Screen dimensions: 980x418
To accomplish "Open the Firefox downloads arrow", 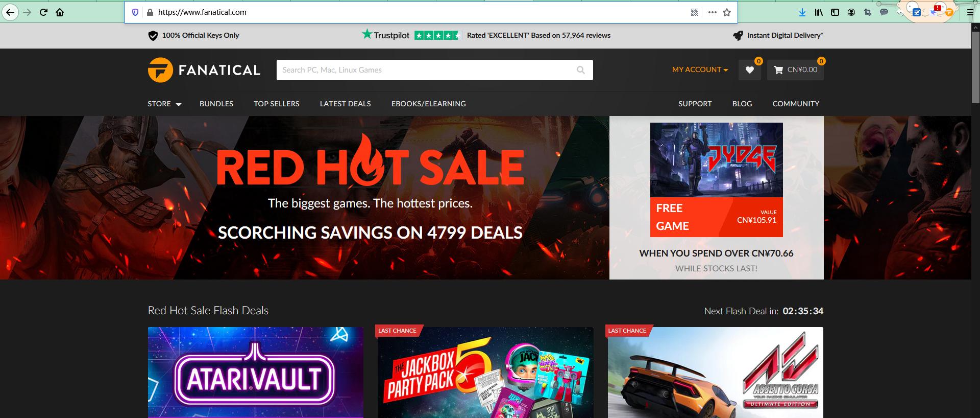I will click(802, 12).
